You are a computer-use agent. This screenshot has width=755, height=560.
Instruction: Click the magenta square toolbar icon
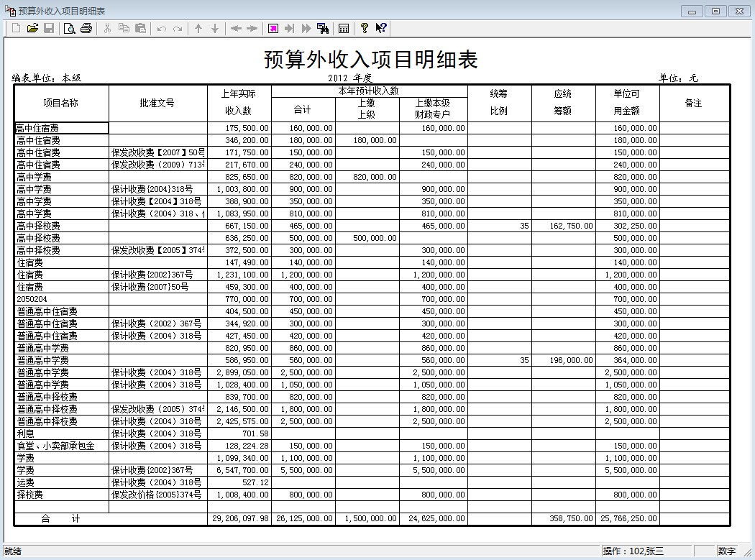click(x=273, y=29)
